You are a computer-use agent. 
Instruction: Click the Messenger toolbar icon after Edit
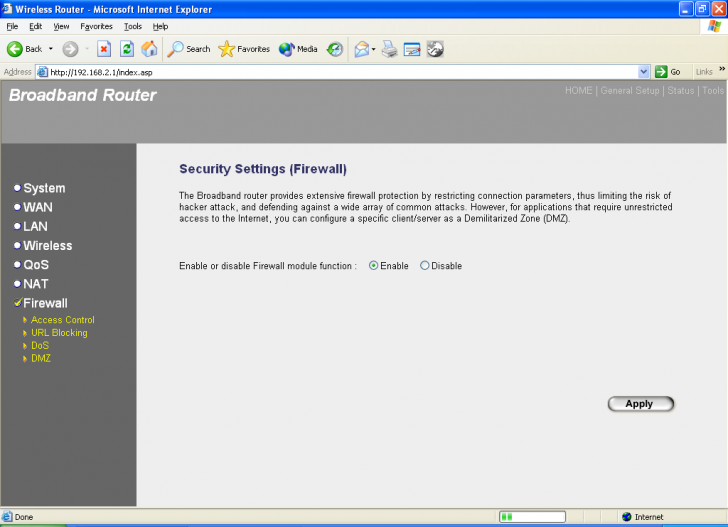pyautogui.click(x=435, y=49)
